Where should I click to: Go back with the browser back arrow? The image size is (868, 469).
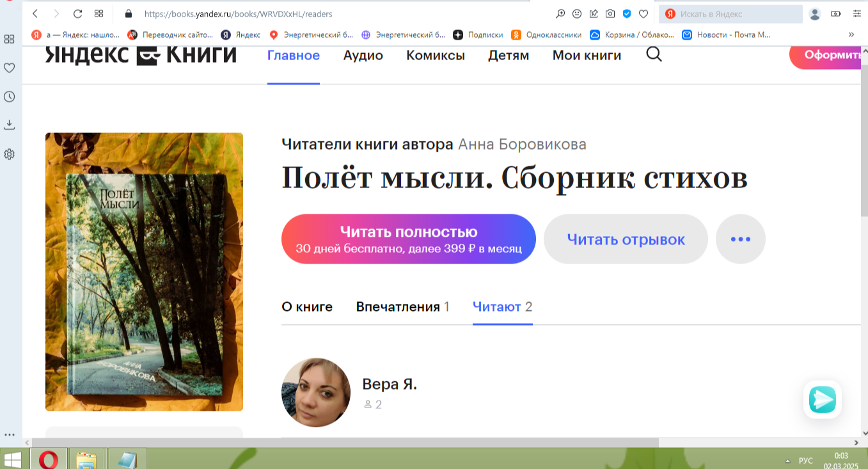(35, 13)
